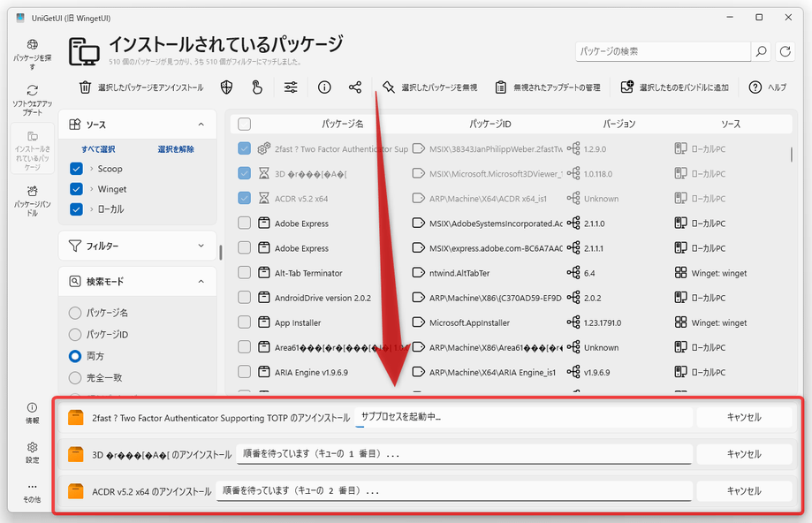
Task: Expand the Scoop source tree arrow
Action: (92, 169)
